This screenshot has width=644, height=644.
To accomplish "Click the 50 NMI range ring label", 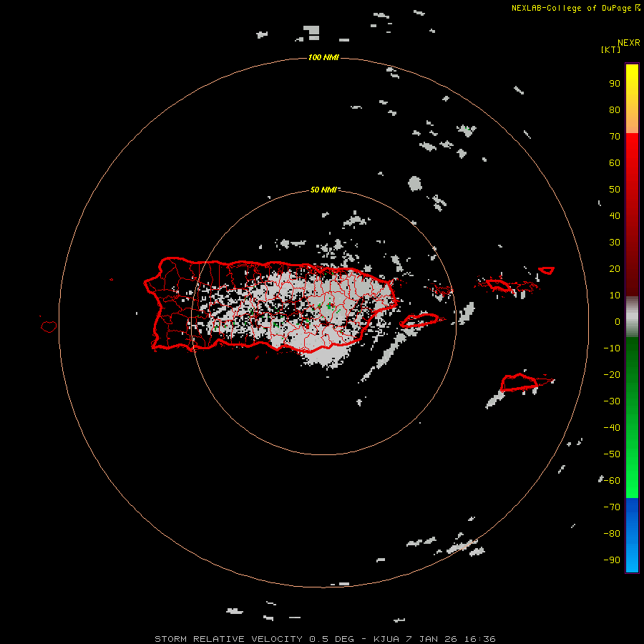I will coord(323,190).
